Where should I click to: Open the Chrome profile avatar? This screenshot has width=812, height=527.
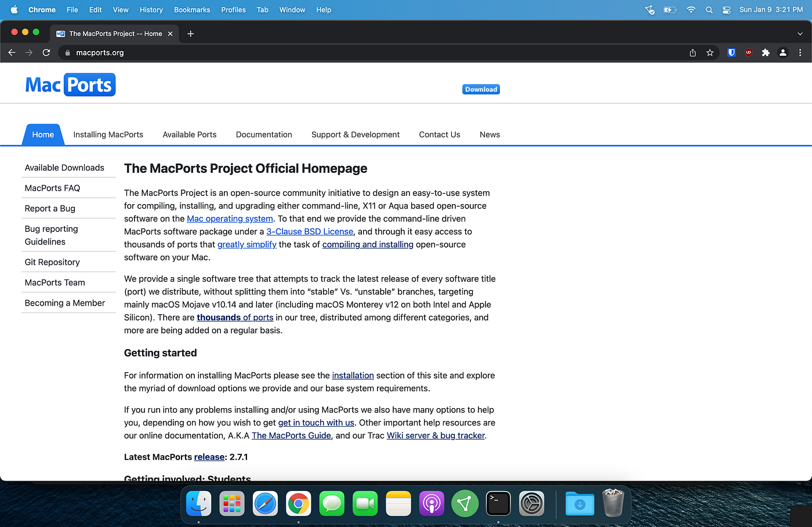(x=783, y=53)
